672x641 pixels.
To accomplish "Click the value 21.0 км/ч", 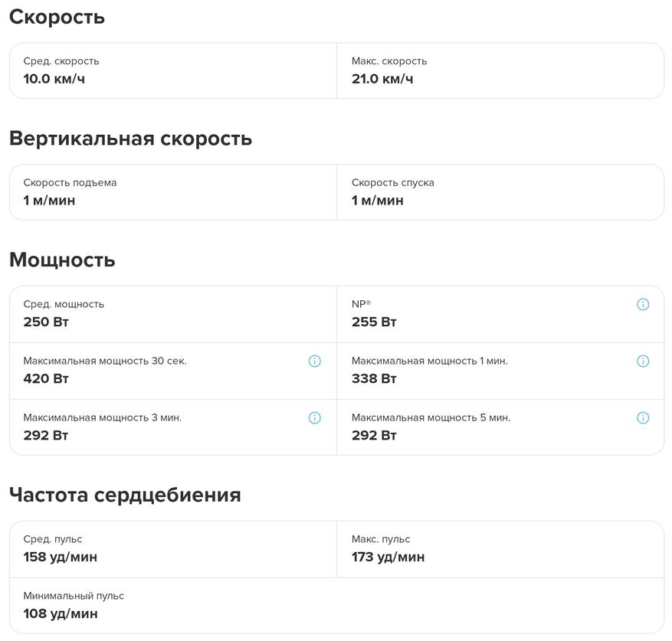I will point(382,79).
